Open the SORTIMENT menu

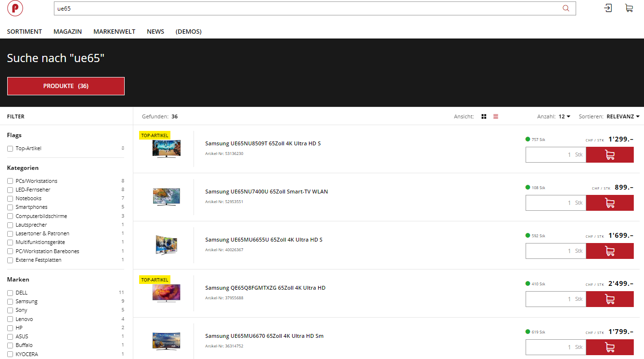tap(25, 32)
